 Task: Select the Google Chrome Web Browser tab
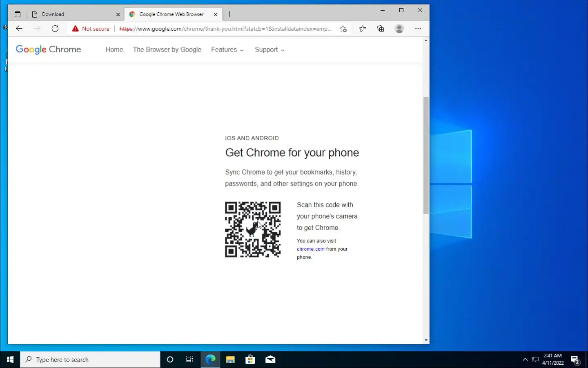pos(173,14)
